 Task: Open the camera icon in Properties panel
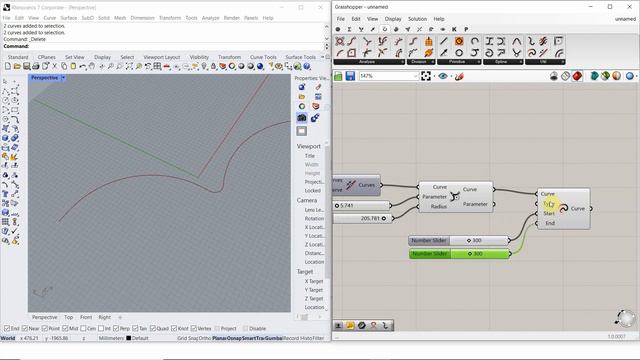pos(302,118)
